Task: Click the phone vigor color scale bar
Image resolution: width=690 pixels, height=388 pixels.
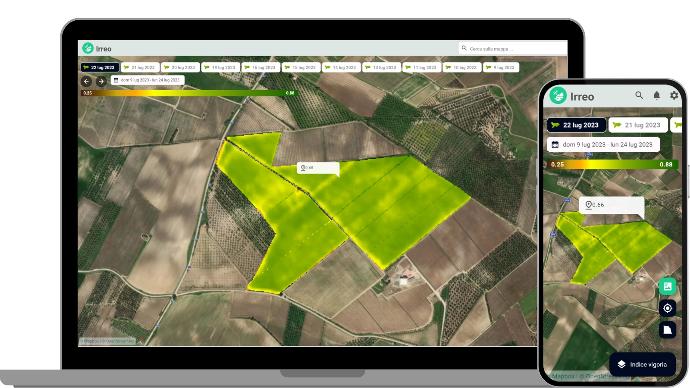Action: pos(612,164)
